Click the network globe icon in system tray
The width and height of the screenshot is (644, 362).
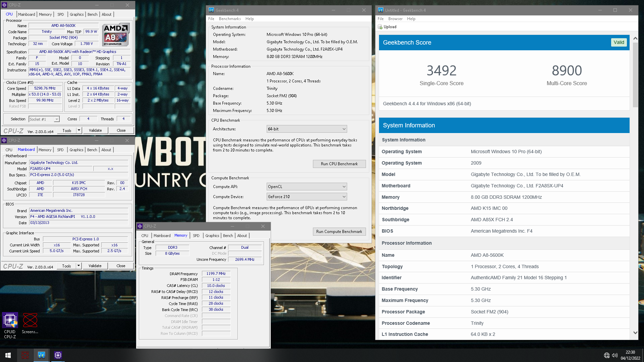pyautogui.click(x=606, y=355)
